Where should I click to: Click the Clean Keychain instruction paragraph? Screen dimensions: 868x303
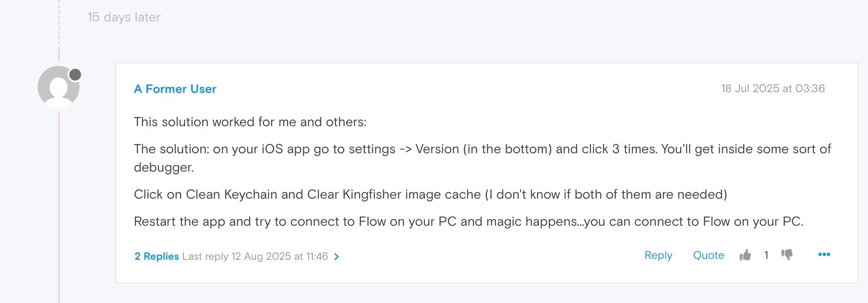coord(430,194)
